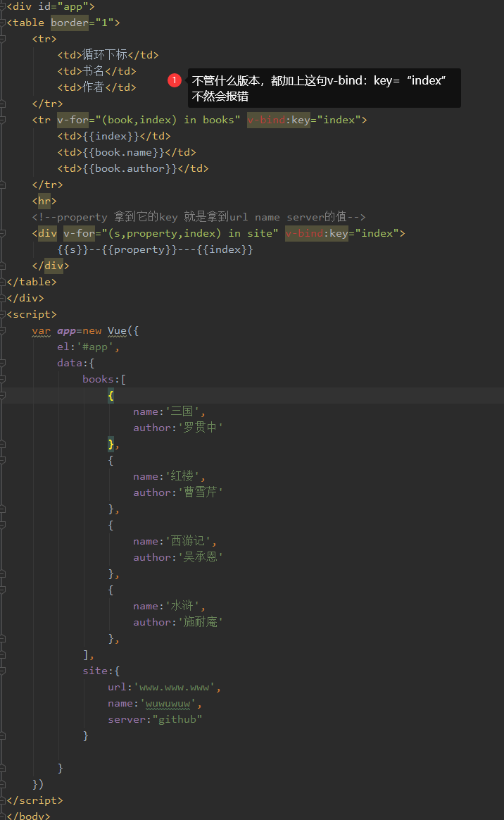Fold the <tr v-for="(book,index) in books"> block

(x=3, y=120)
